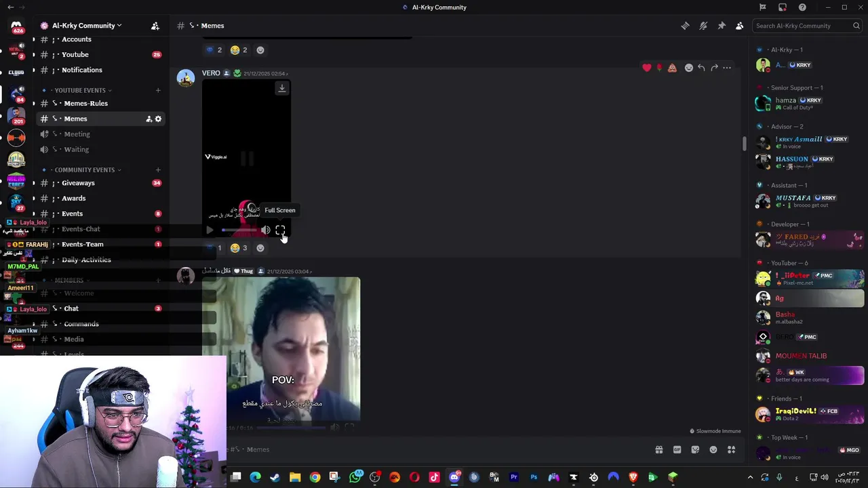Screen dimensions: 868x488
Task: Create channel in COMMUNITY EVENTS via plus
Action: pyautogui.click(x=158, y=169)
